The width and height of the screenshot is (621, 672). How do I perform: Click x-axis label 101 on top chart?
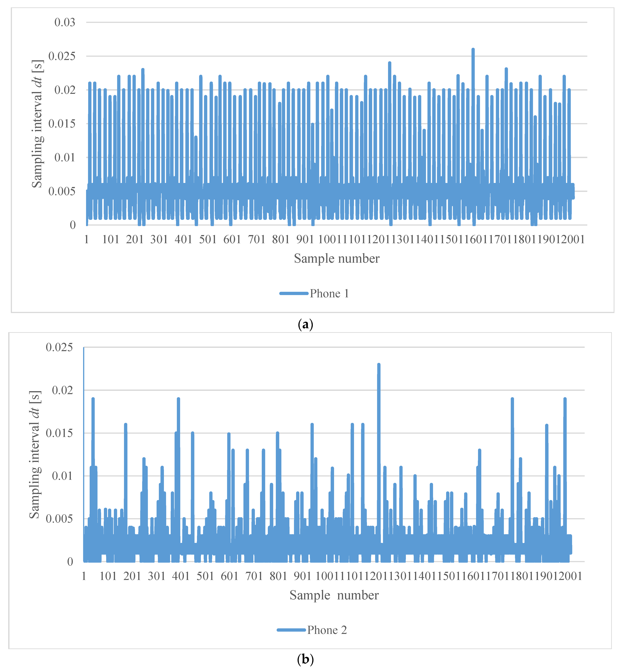tap(111, 239)
